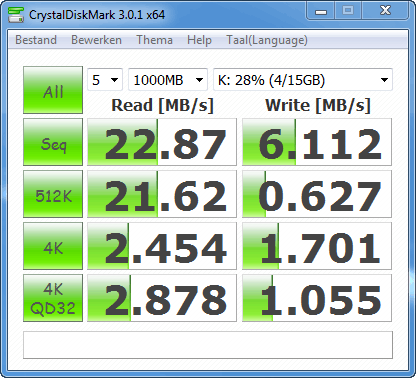
Task: Expand the K: drive selection dropdown
Action: point(303,80)
